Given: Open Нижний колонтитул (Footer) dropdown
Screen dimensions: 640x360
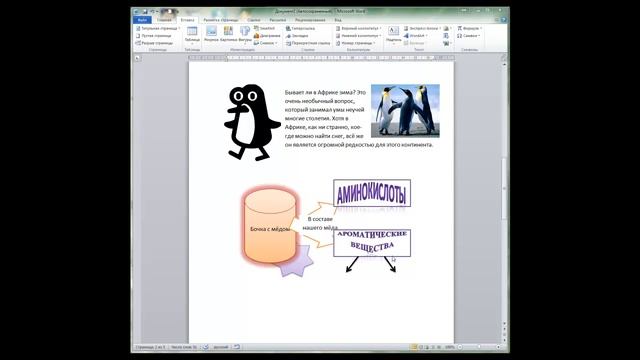Looking at the screenshot, I should click(x=358, y=36).
